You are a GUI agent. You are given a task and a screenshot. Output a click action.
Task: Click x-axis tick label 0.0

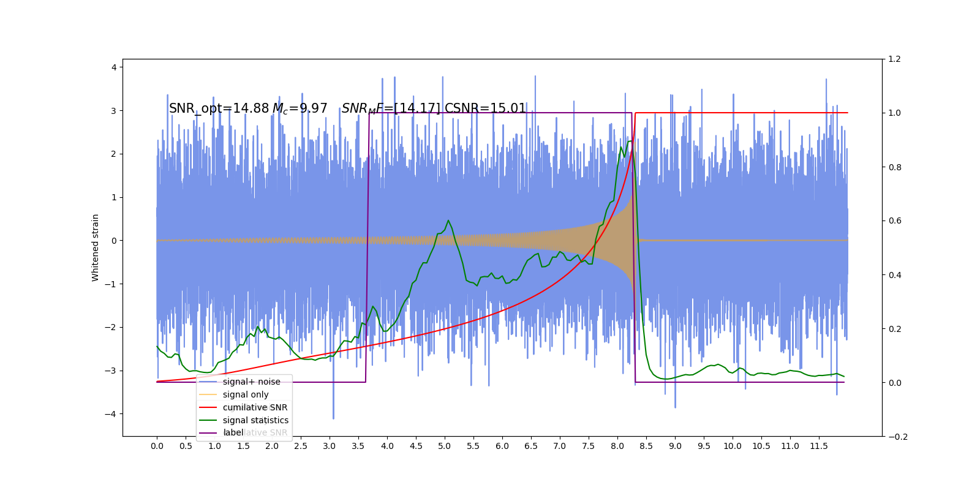click(157, 446)
